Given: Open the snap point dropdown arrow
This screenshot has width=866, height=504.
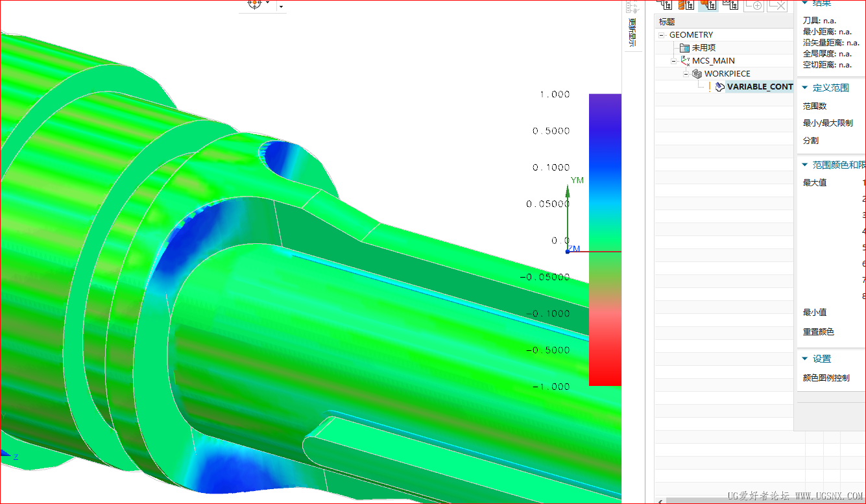Looking at the screenshot, I should (x=281, y=6).
